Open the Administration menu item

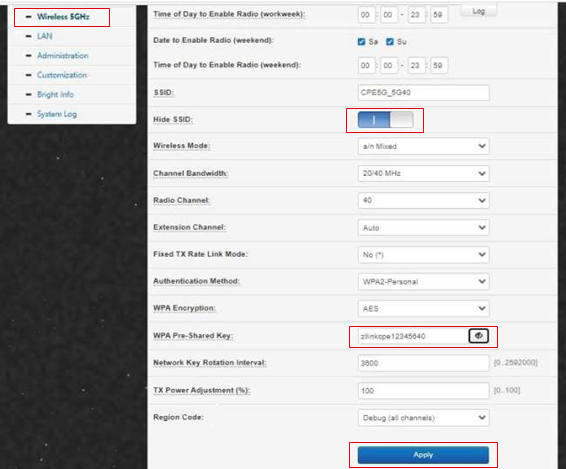pos(63,56)
